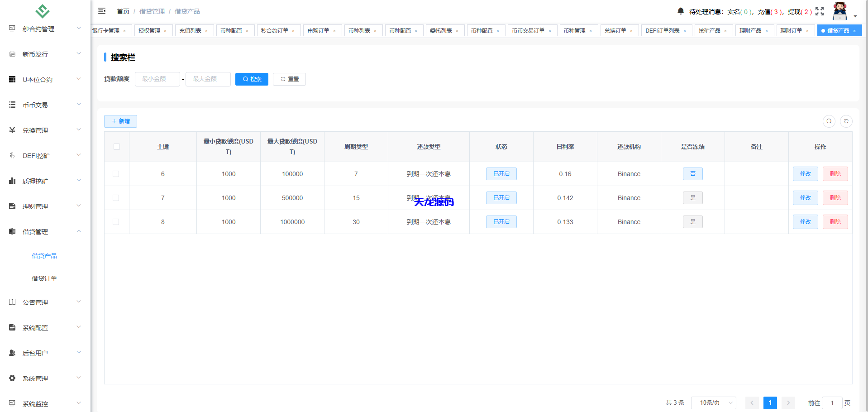Screen dimensions: 868x412
Task: Expand the 系统管理 sidebar menu
Action: pyautogui.click(x=36, y=378)
